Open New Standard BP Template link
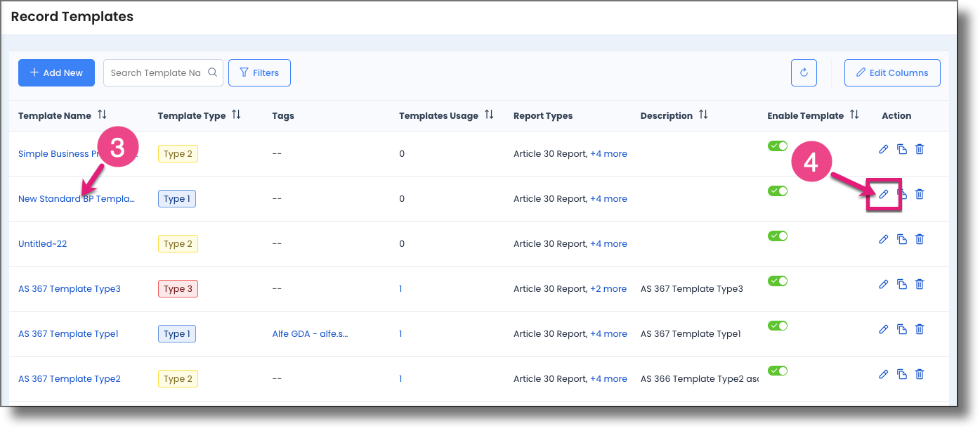 coord(77,198)
